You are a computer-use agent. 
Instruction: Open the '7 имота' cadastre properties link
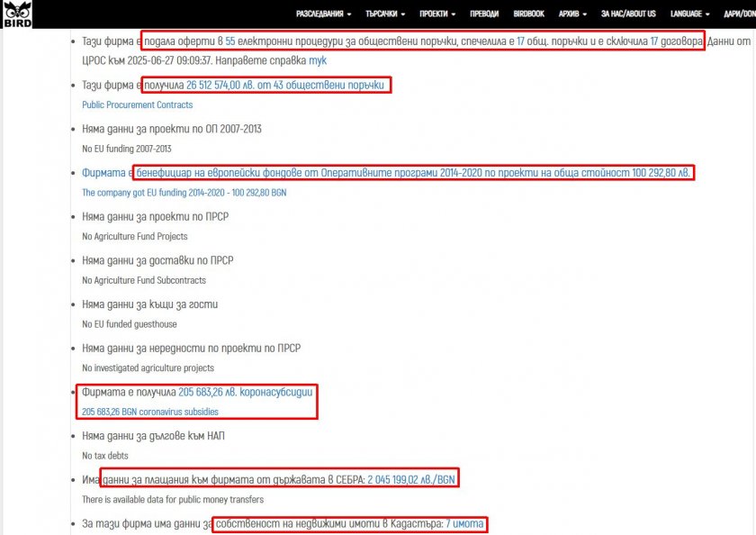466,523
